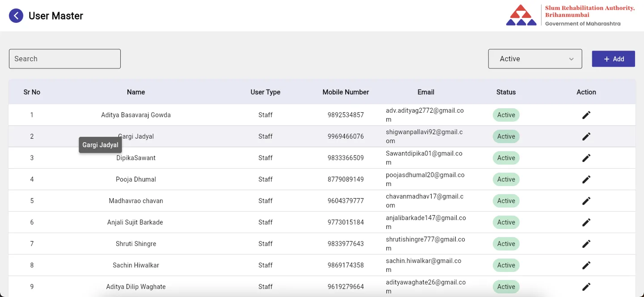Click the Mobile Number column header

tap(345, 92)
